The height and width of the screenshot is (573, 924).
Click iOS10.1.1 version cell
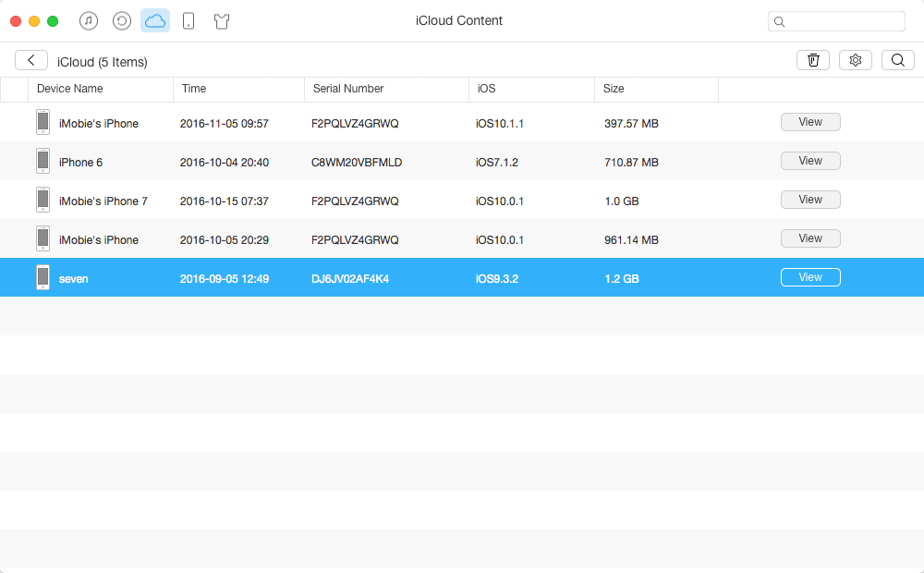500,124
